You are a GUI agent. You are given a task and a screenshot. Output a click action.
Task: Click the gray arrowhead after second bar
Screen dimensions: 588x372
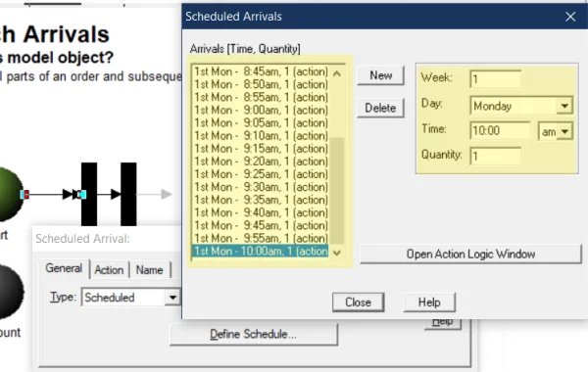tap(167, 194)
